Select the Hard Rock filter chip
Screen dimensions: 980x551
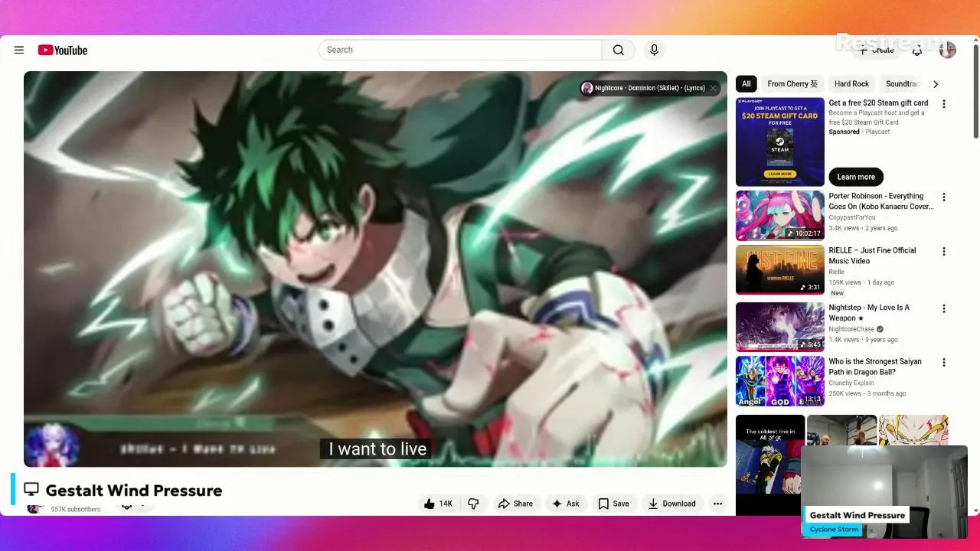851,83
